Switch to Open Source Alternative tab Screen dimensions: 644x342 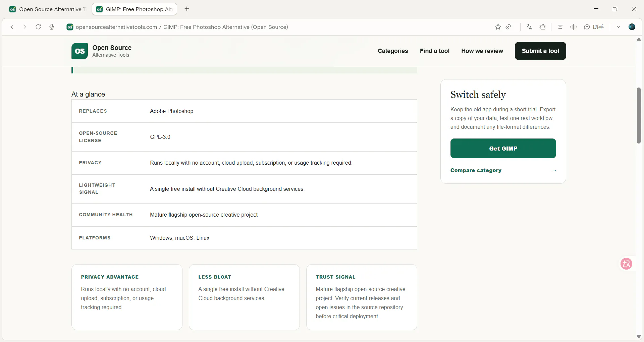coord(48,9)
